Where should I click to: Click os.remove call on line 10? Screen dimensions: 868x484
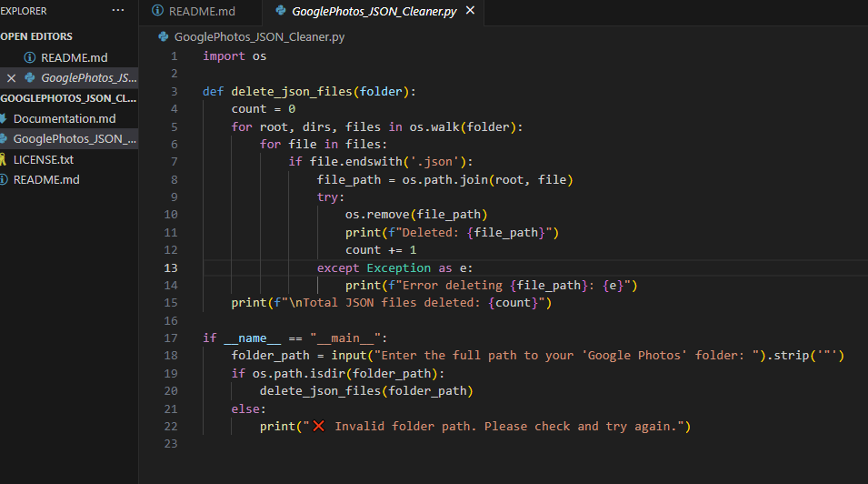pyautogui.click(x=377, y=215)
